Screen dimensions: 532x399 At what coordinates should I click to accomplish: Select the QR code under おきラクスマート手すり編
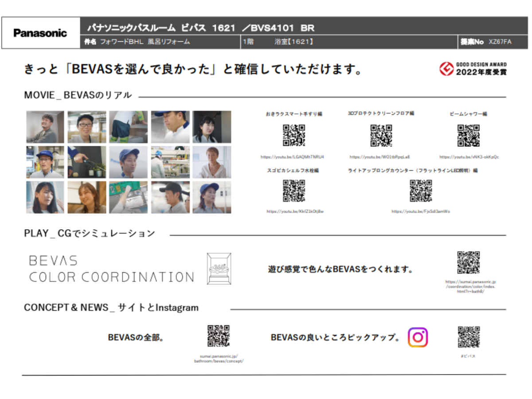pos(294,135)
